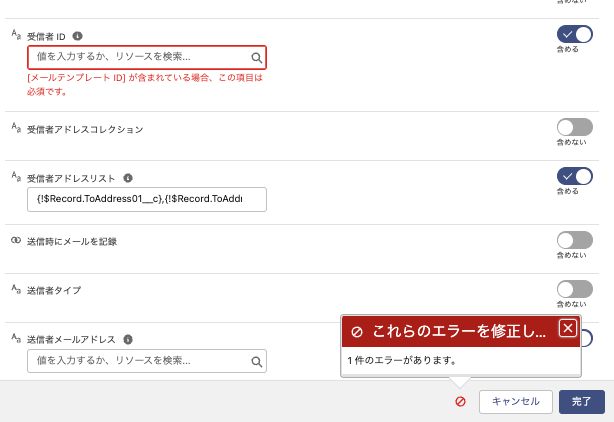Click the これらのエラーを修正し... popup header
Viewport: 614px width, 422px height.
[460, 332]
